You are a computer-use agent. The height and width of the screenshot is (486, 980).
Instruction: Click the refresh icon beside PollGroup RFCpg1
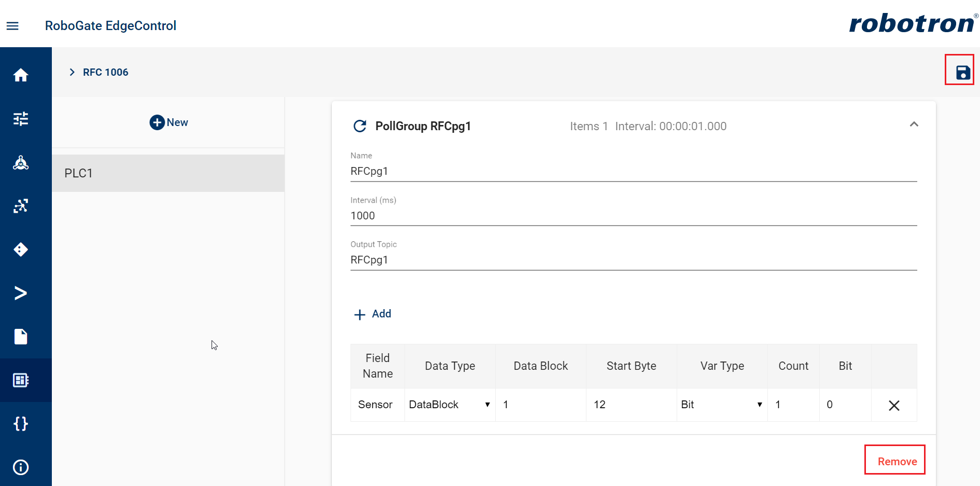[x=360, y=126]
